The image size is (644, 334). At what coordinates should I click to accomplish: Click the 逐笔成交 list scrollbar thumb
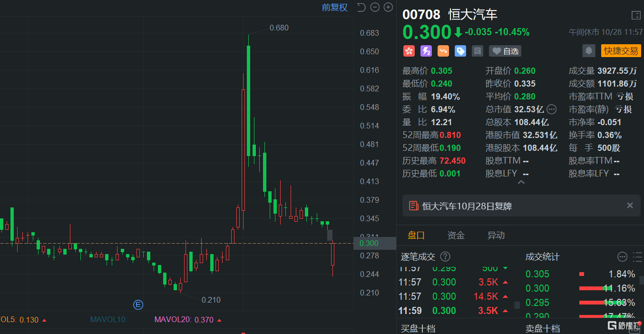click(x=517, y=305)
